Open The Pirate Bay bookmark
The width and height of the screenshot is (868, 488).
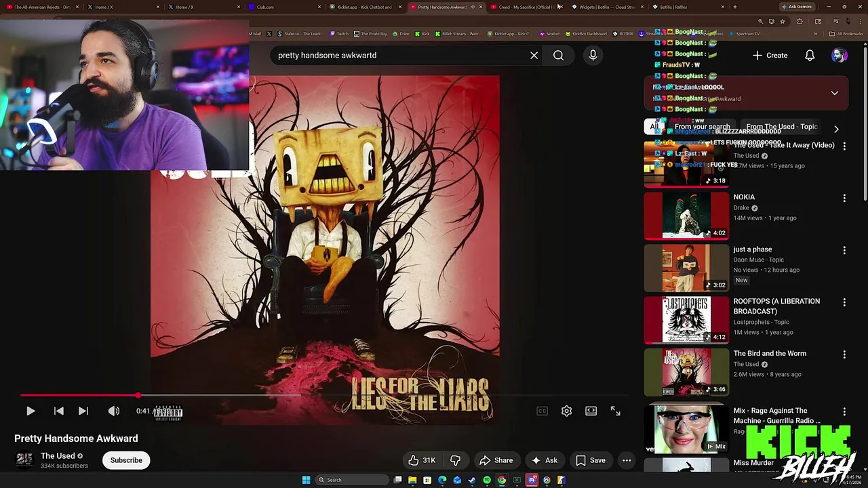(x=370, y=33)
